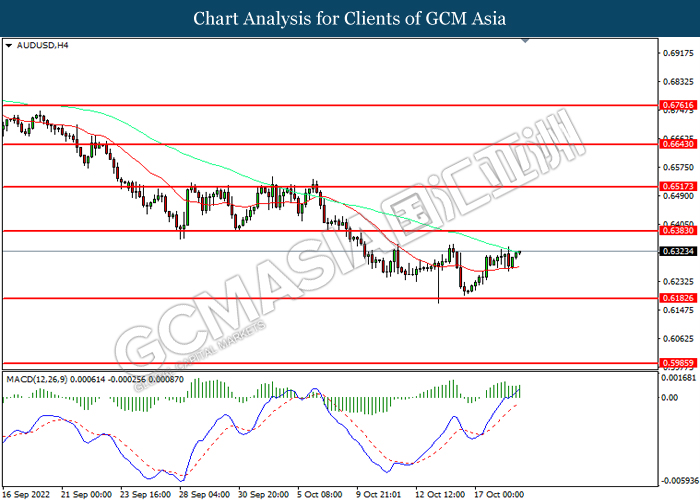The image size is (700, 500).
Task: Click the 9 Oct 21:01 time label
Action: point(379,494)
